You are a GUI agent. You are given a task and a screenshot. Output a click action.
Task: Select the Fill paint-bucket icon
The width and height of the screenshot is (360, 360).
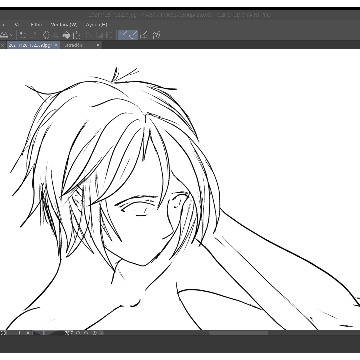click(x=66, y=35)
